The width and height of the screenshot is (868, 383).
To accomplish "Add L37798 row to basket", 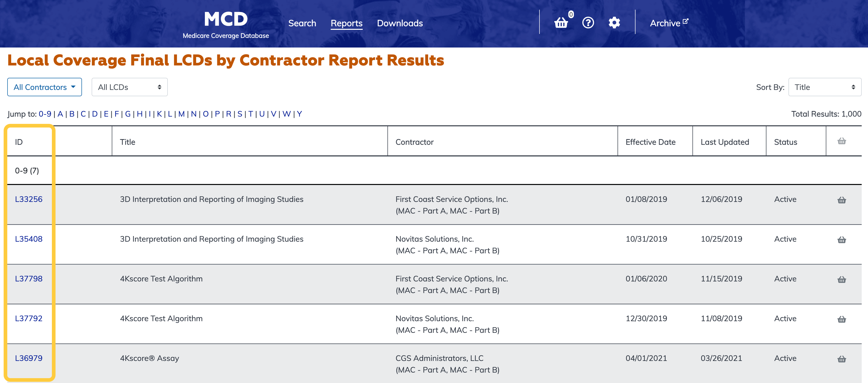I will pyautogui.click(x=841, y=279).
